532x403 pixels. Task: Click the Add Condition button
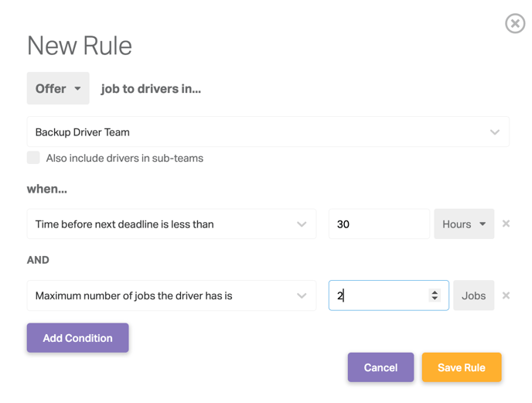[x=77, y=338]
